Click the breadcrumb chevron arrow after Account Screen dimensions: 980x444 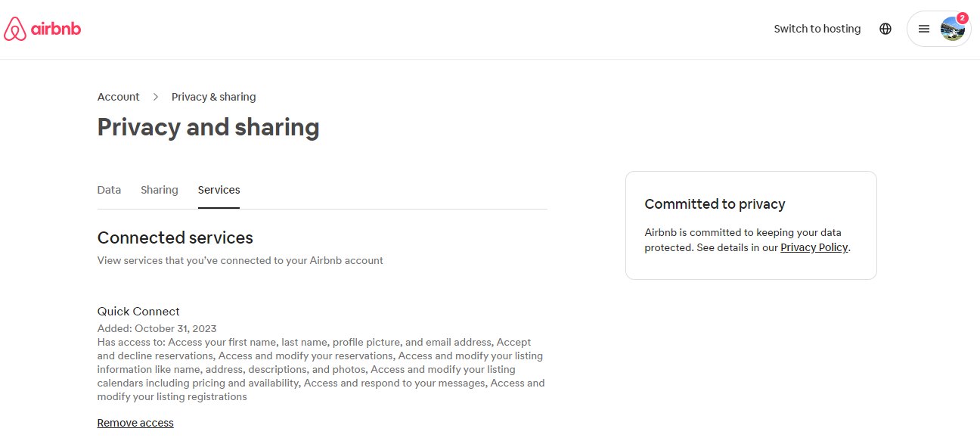[156, 97]
